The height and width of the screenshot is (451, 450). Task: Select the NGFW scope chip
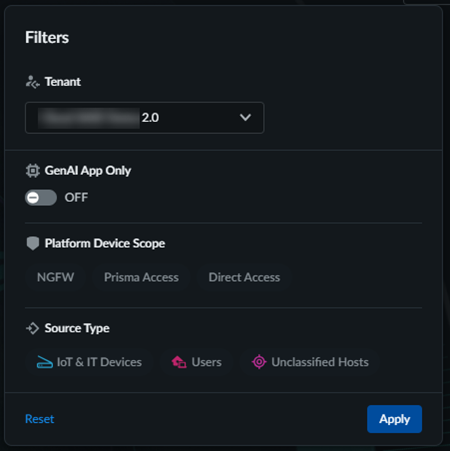[x=56, y=277]
